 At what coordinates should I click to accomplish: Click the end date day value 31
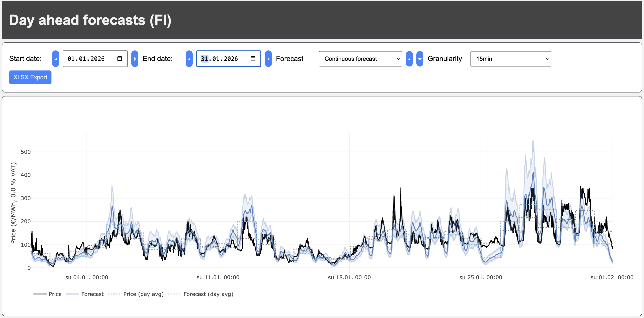tap(204, 59)
